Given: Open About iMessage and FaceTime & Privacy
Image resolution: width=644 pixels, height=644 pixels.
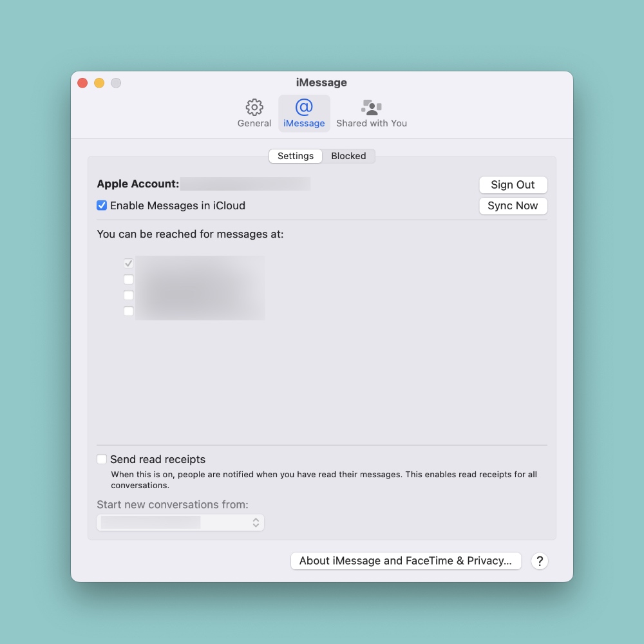Looking at the screenshot, I should coord(406,561).
